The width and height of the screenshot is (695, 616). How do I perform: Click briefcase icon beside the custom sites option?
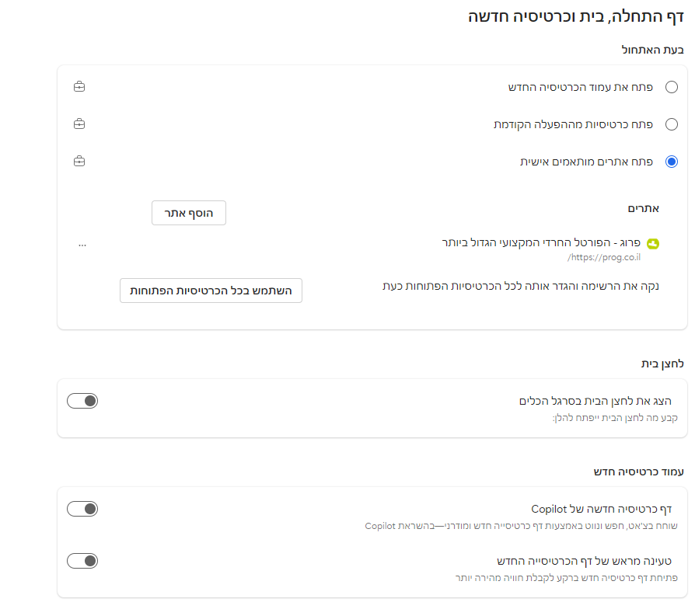pyautogui.click(x=79, y=162)
